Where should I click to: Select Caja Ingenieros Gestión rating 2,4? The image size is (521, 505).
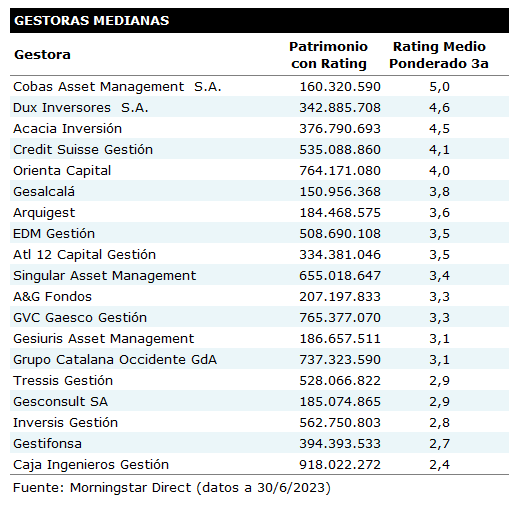pos(439,465)
